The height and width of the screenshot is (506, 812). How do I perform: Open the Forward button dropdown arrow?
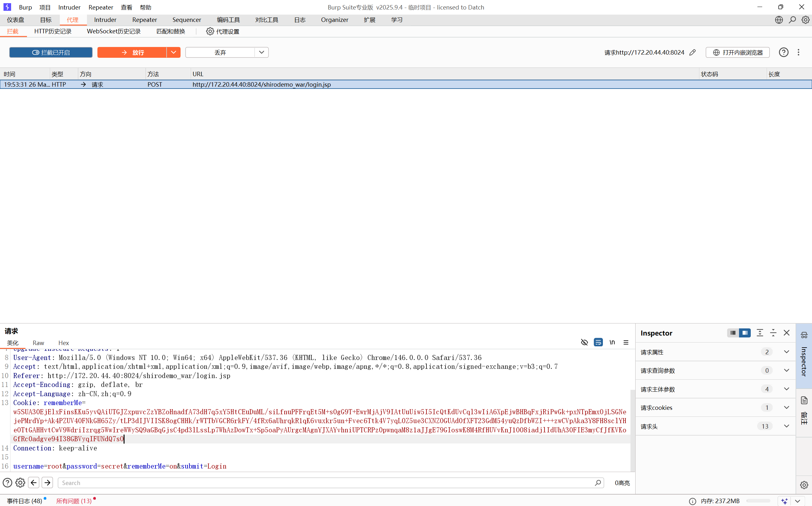point(173,53)
